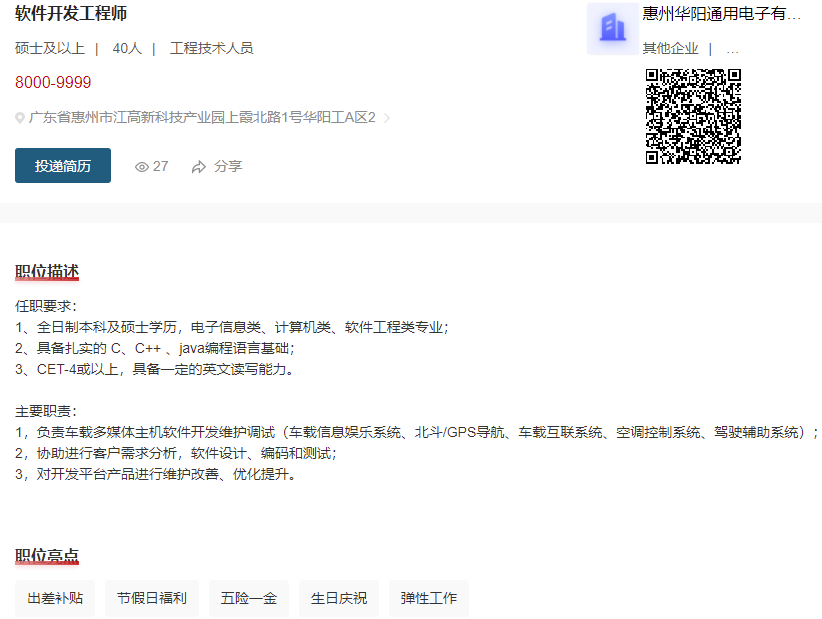Click the salary 8000-9999 text
Viewport: 822px width, 619px height.
tap(53, 82)
